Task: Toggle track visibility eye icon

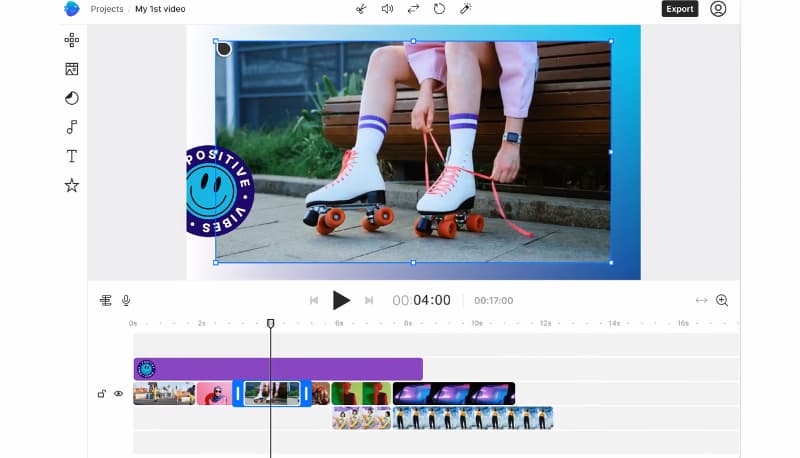Action: 118,394
